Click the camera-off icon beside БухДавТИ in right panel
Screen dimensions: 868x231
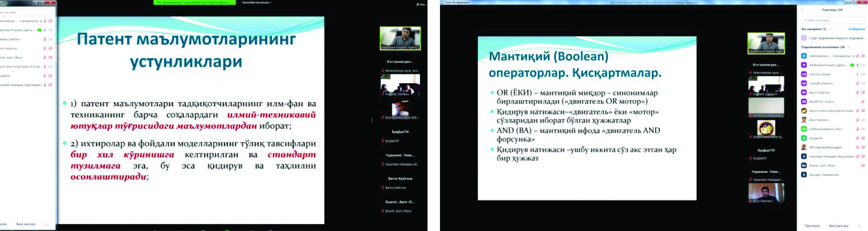(863, 138)
